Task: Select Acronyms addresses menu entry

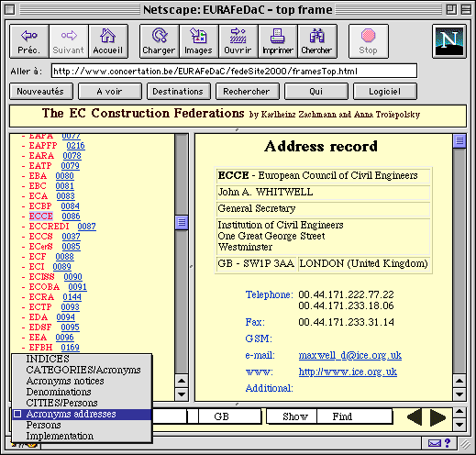Action: point(82,414)
